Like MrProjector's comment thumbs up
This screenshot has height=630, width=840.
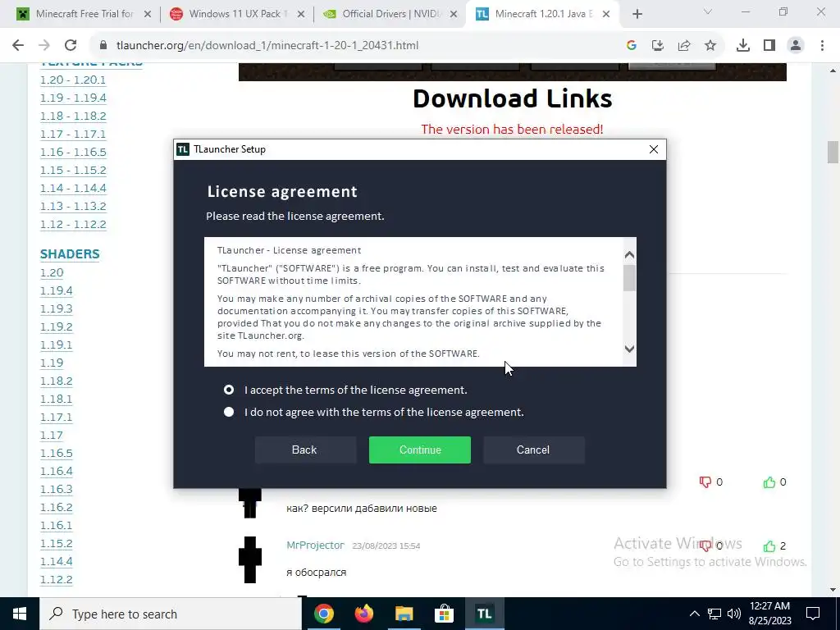pyautogui.click(x=769, y=546)
